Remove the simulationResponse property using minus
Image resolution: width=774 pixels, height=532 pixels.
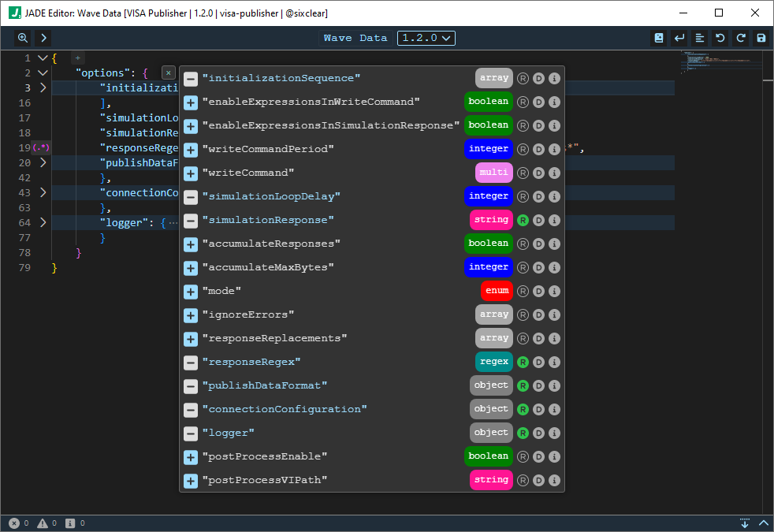click(191, 221)
